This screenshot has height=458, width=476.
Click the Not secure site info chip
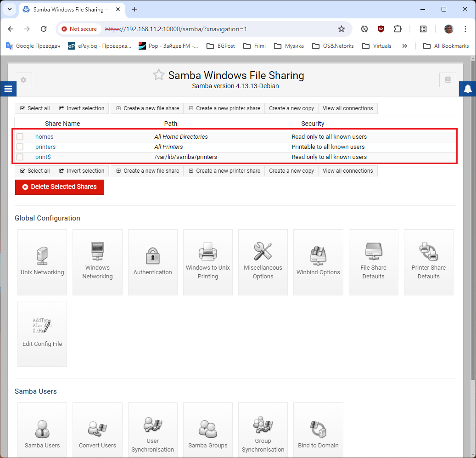pos(79,29)
